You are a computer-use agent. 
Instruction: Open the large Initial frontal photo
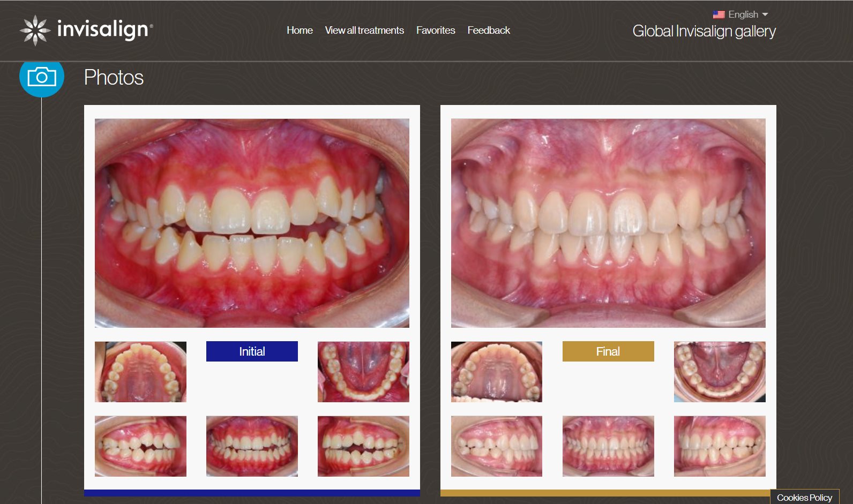pyautogui.click(x=252, y=223)
